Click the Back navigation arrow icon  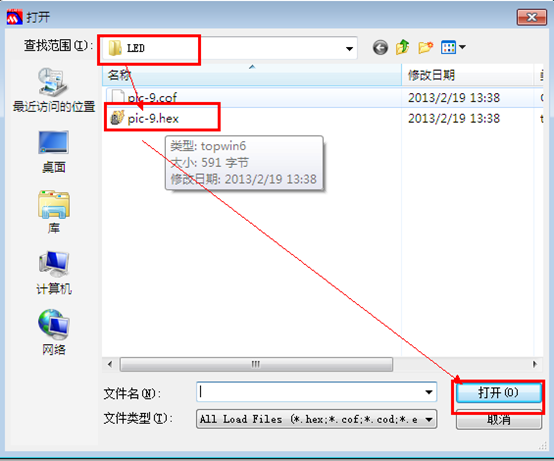380,47
